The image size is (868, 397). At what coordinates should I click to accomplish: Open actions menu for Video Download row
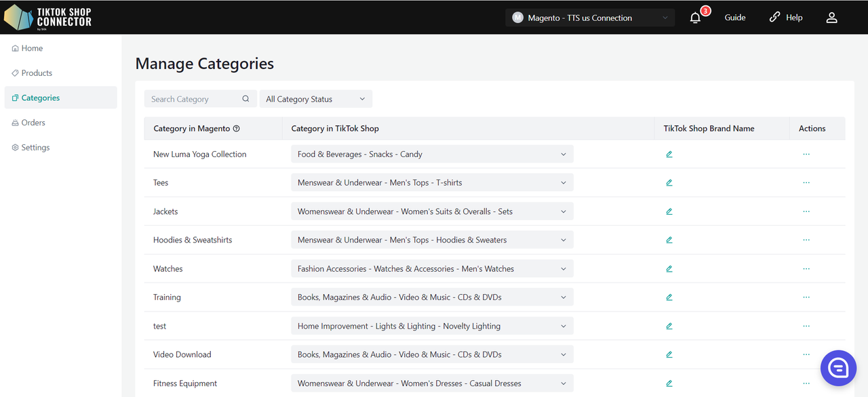tap(806, 354)
